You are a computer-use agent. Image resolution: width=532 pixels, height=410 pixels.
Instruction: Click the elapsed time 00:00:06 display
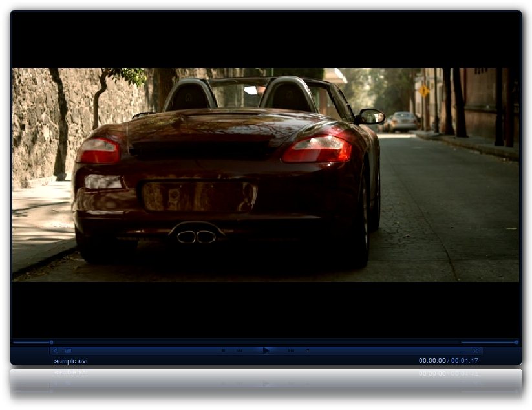(x=432, y=361)
